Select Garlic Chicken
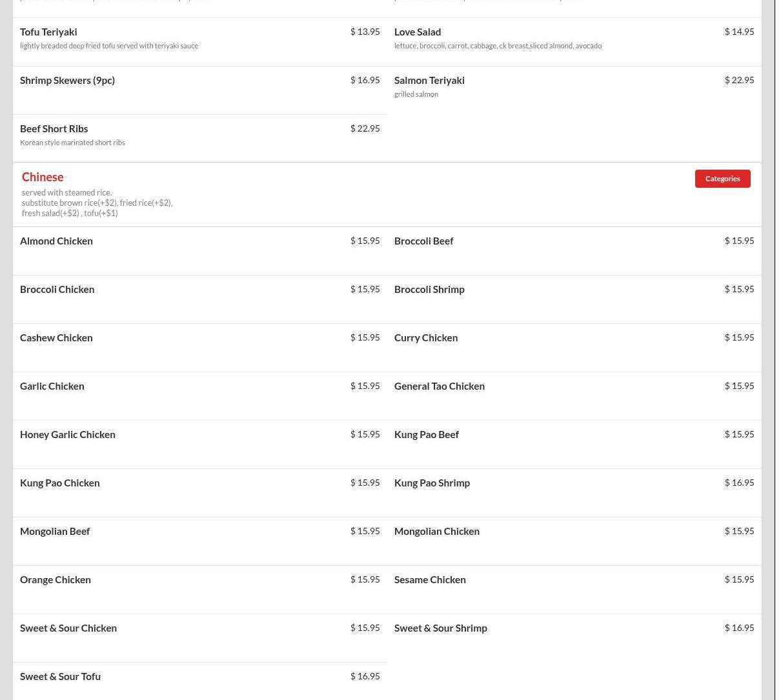This screenshot has width=781, height=700. click(x=52, y=386)
